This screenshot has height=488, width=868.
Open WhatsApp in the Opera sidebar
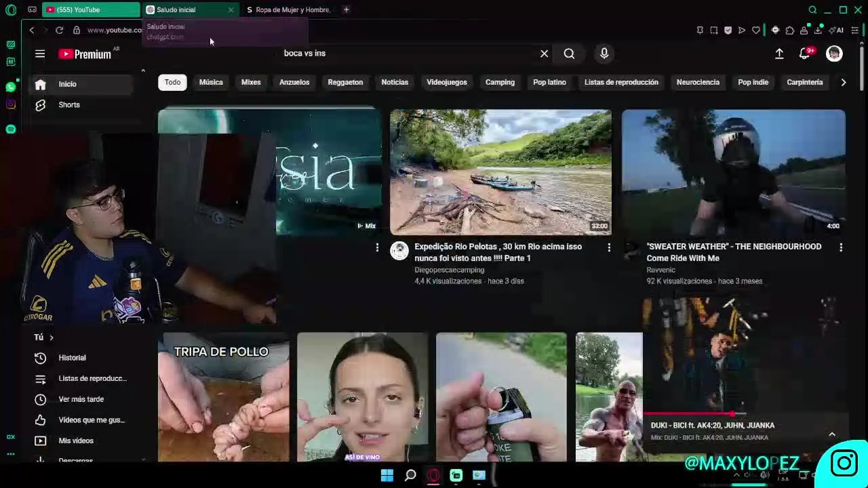[x=11, y=87]
